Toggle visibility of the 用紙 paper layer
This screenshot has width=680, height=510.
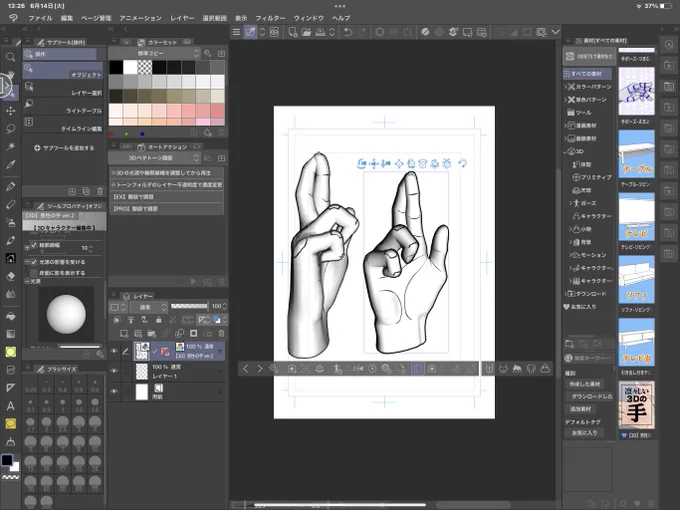(x=114, y=391)
